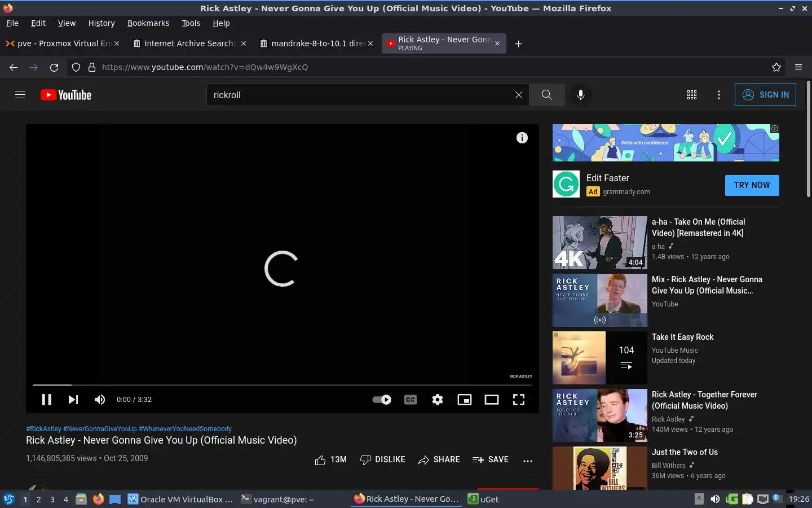This screenshot has width=812, height=508.
Task: Open tracking protection shield
Action: [76, 67]
